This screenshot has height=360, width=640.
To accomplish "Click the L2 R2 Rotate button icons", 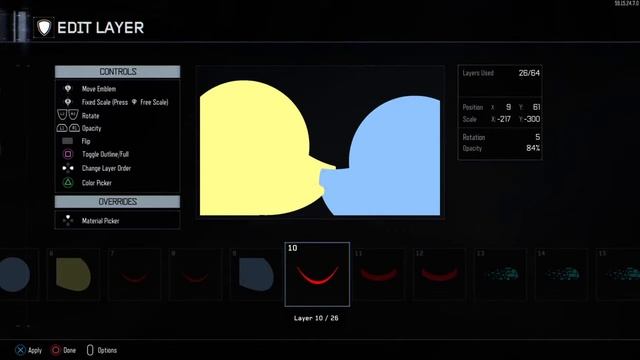I will click(x=68, y=115).
